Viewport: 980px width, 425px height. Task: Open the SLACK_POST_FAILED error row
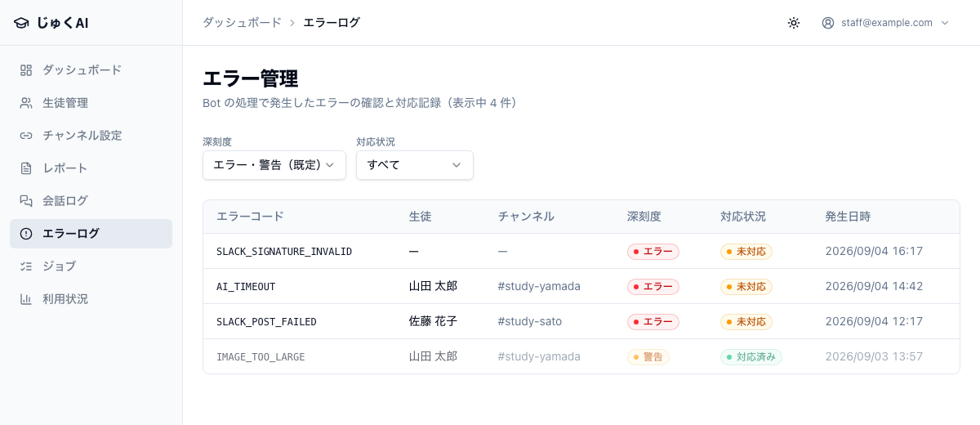coord(581,322)
